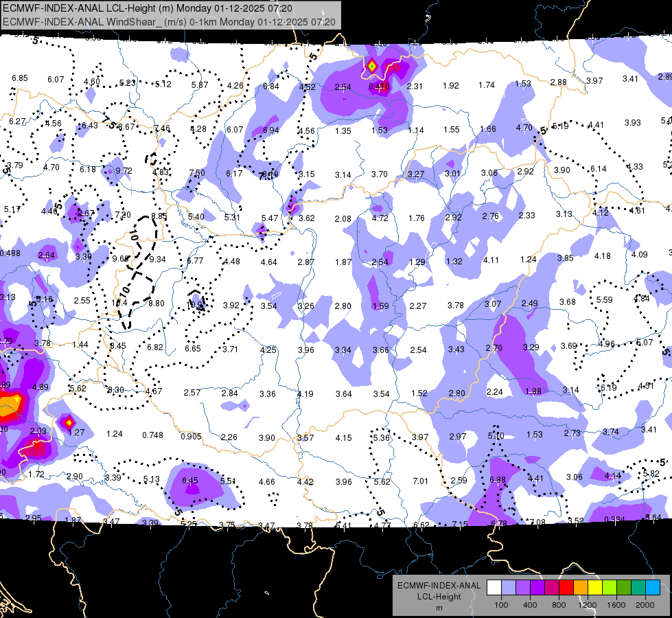Click the map value 4.15
The height and width of the screenshot is (618, 672).
[343, 438]
